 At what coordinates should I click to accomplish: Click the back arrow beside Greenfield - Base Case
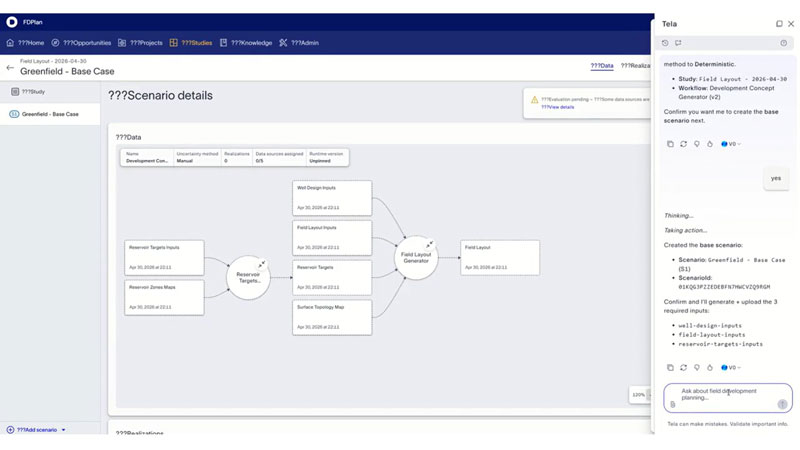pos(10,67)
